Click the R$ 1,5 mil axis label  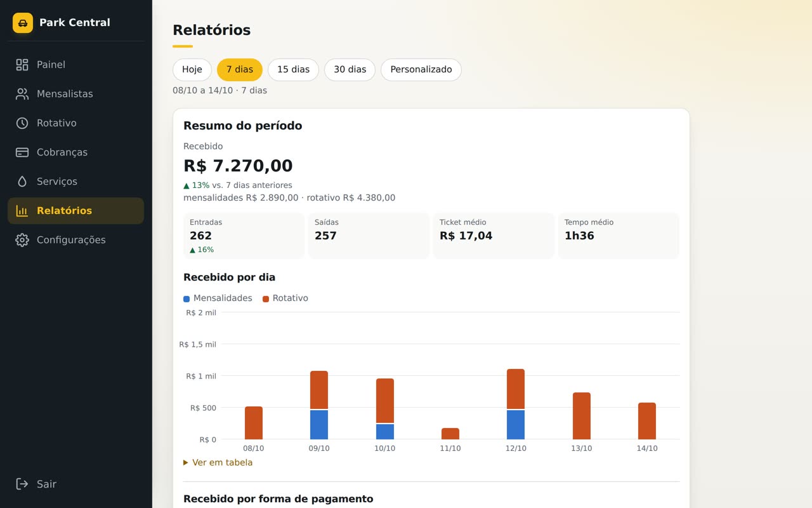(x=197, y=344)
